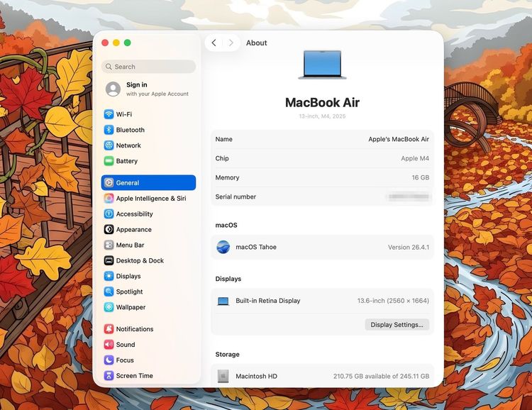Open Appearance settings
Viewport: 532px width, 410px height.
149,229
